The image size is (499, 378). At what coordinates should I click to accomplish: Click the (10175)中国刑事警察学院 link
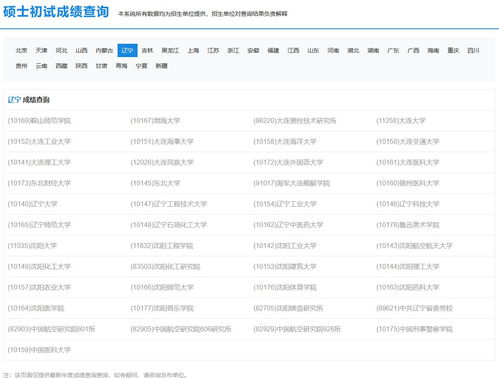click(x=414, y=329)
